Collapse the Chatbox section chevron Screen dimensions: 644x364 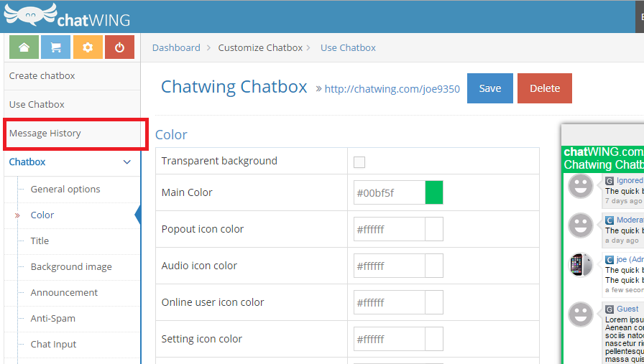[127, 162]
